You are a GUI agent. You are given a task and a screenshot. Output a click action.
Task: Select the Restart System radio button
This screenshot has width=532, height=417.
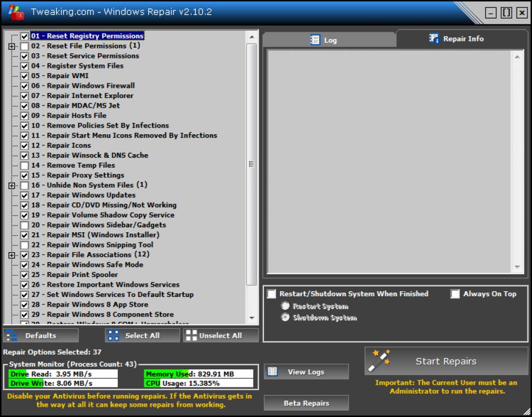pyautogui.click(x=285, y=306)
